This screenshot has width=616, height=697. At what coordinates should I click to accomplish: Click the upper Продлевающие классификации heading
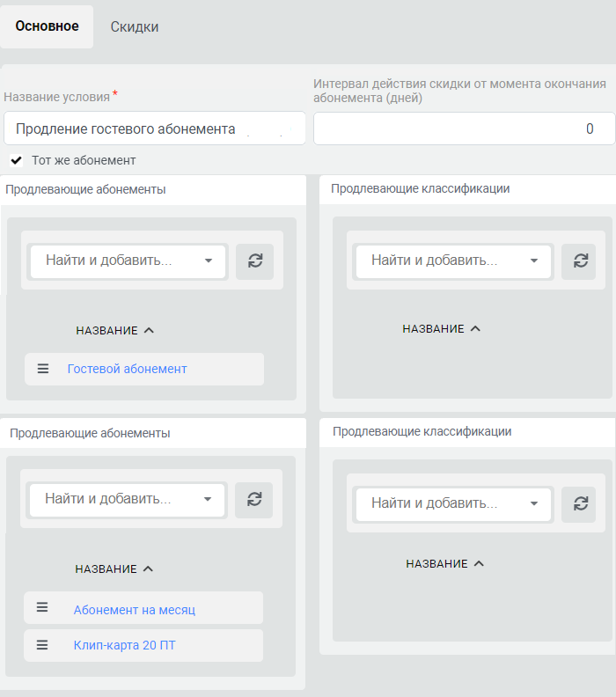(420, 188)
